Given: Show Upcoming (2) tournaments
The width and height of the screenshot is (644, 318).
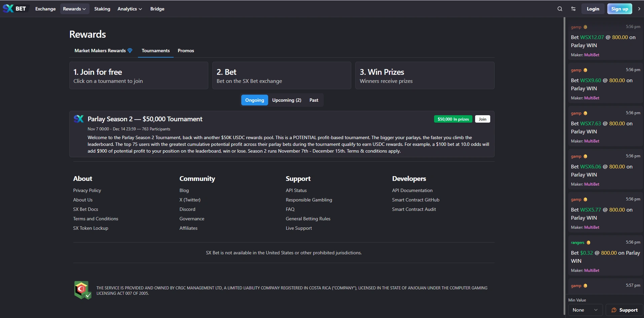Looking at the screenshot, I should [x=287, y=100].
